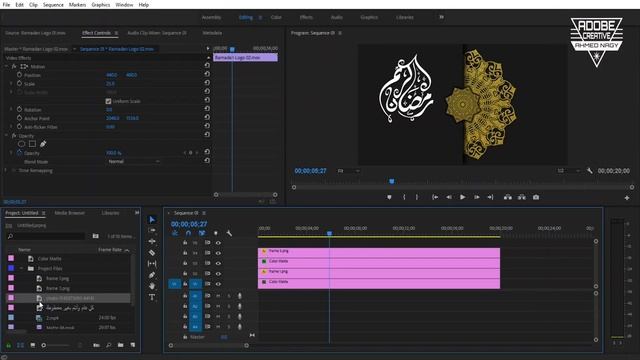The height and width of the screenshot is (360, 640).
Task: Open the Blend Mode Normal dropdown
Action: point(133,162)
